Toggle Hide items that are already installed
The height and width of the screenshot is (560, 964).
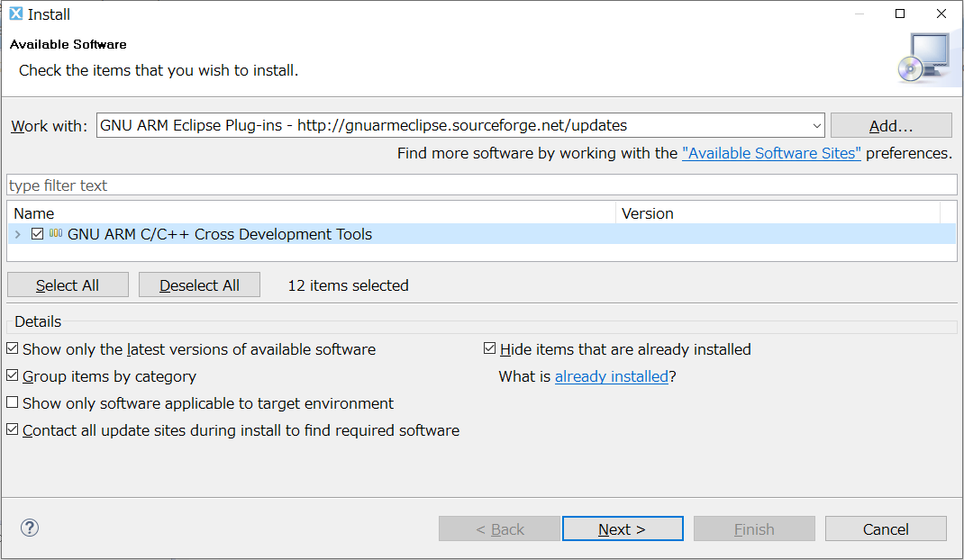tap(489, 348)
